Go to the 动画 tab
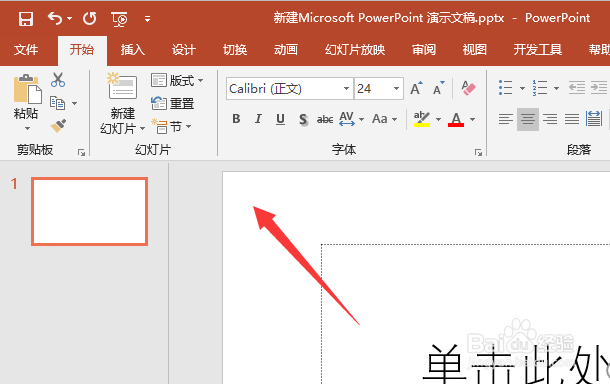 [286, 50]
